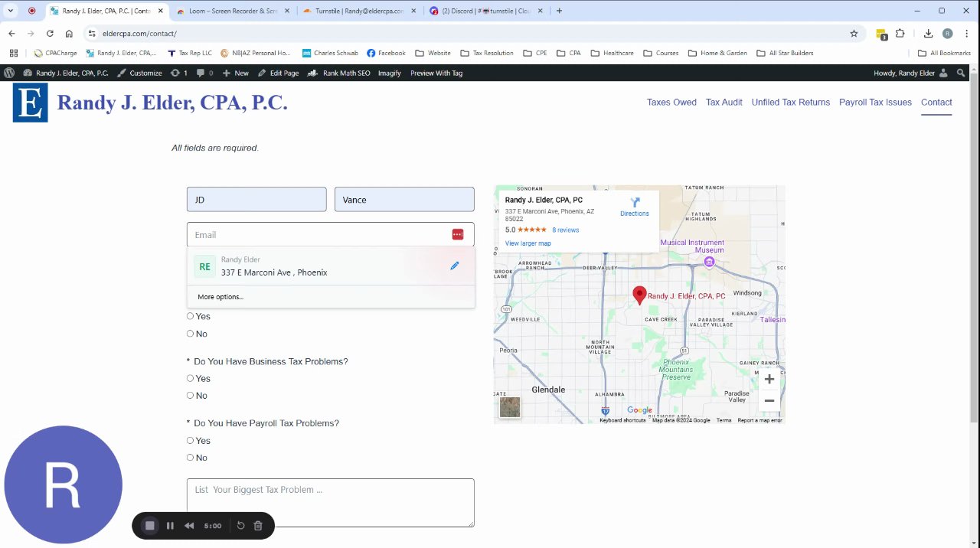Open the Charles Schwab bookmark
The image size is (980, 548).
pos(330,53)
